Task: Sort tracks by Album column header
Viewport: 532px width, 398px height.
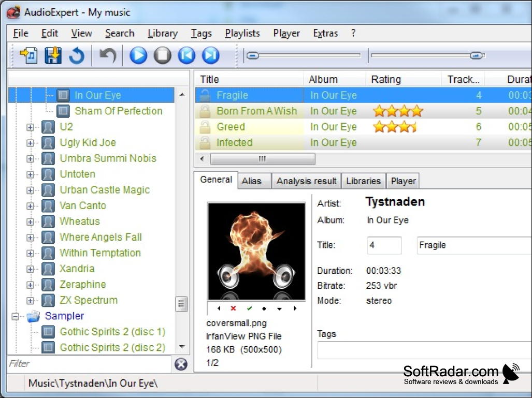Action: pos(335,79)
